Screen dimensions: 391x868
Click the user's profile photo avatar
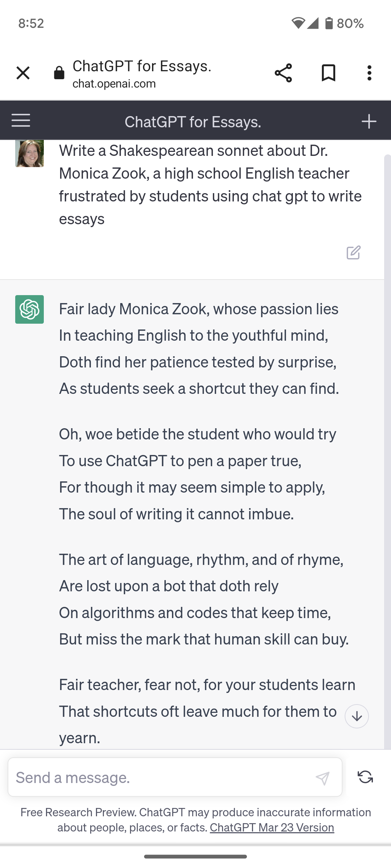[x=29, y=153]
